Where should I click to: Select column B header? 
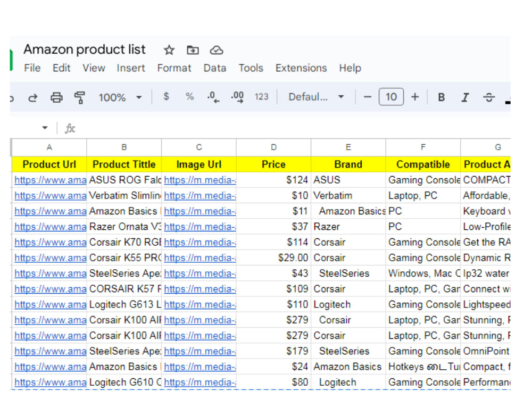pyautogui.click(x=124, y=147)
